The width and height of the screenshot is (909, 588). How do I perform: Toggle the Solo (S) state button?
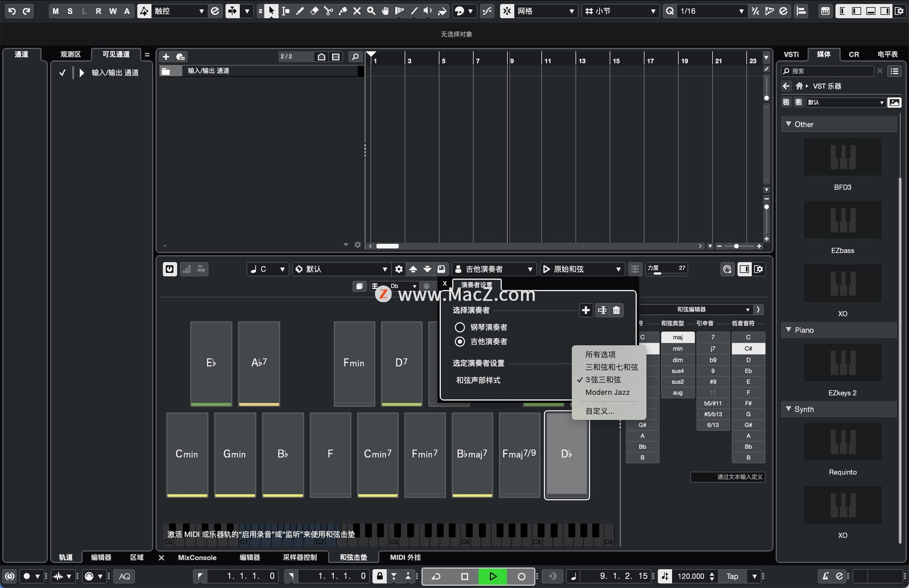coord(70,10)
